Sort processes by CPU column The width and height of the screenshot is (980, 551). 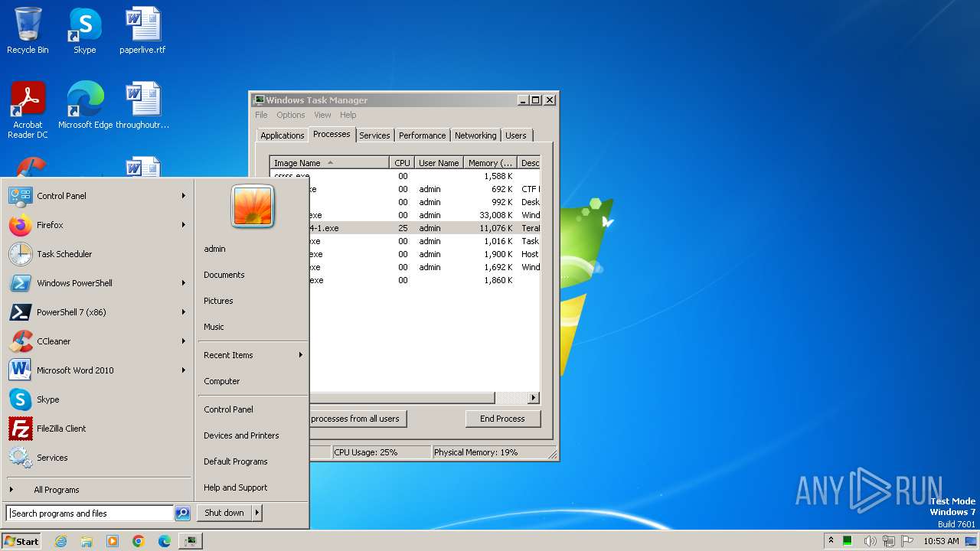[x=402, y=163]
